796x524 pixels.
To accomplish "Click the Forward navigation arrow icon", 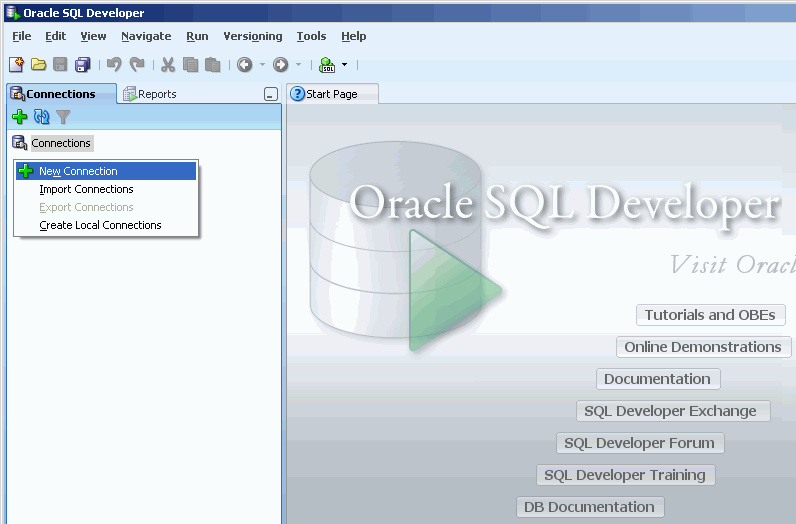I will pyautogui.click(x=280, y=64).
